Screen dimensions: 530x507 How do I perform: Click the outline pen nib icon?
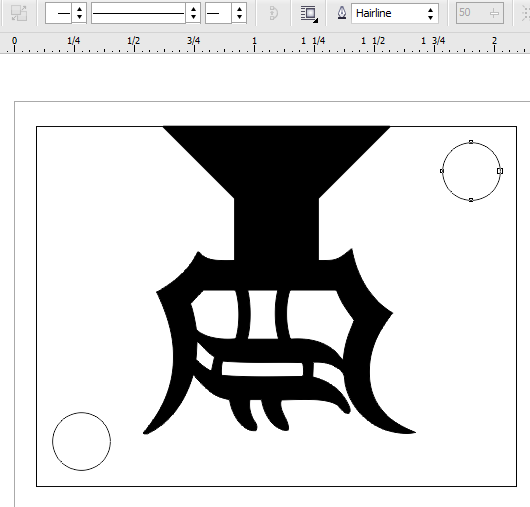342,13
